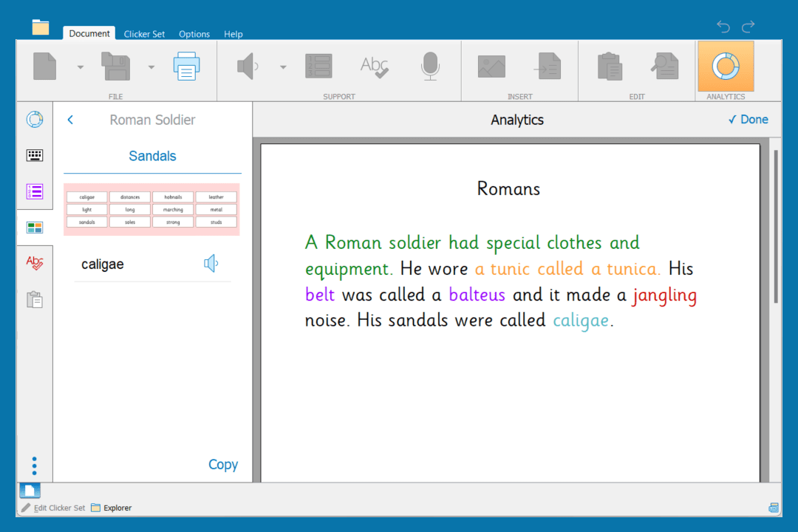
Task: Insert a picture using the image icon
Action: (x=491, y=66)
